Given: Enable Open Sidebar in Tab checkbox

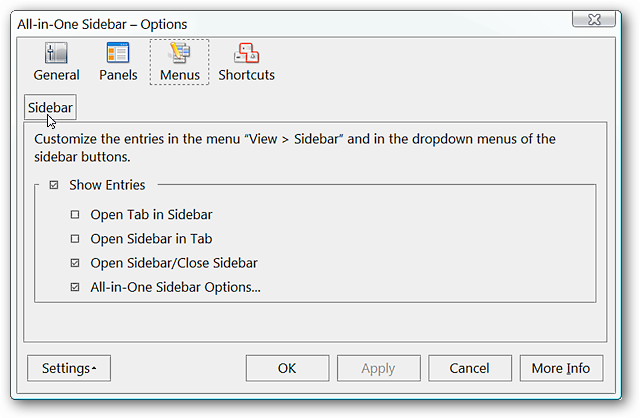Looking at the screenshot, I should tap(75, 238).
